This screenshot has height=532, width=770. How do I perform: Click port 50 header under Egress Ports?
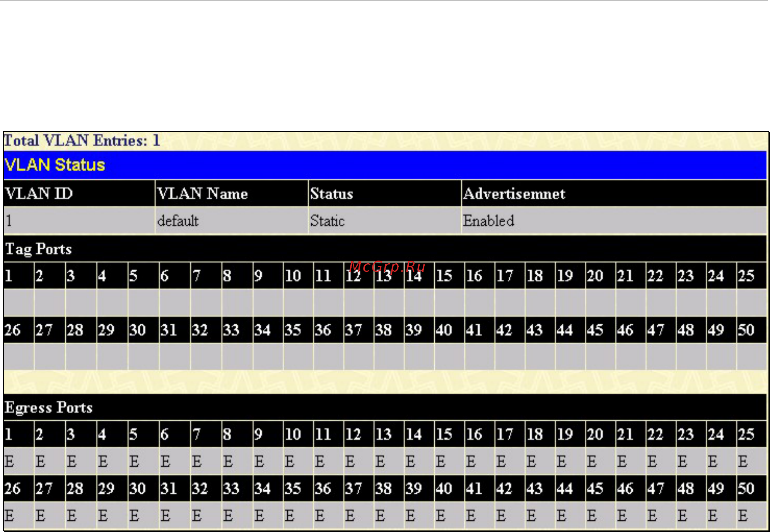(751, 488)
